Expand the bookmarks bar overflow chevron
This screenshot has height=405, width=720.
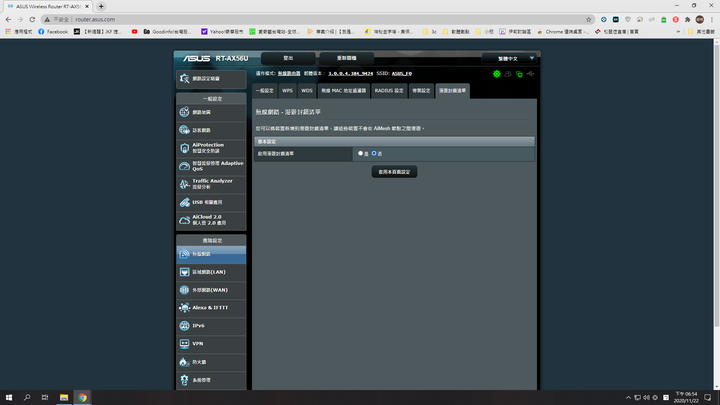pyautogui.click(x=678, y=32)
